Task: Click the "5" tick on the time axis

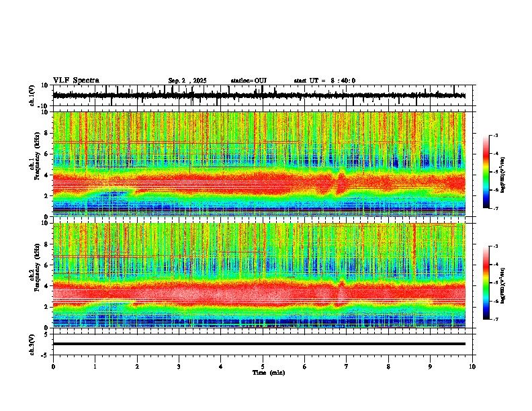Action: pyautogui.click(x=263, y=367)
